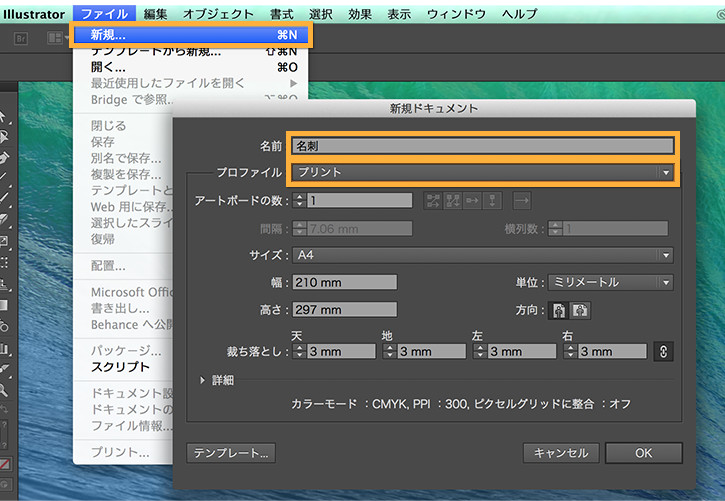The width and height of the screenshot is (725, 501).
Task: Click the 名前 field containing 名刺
Action: (483, 146)
